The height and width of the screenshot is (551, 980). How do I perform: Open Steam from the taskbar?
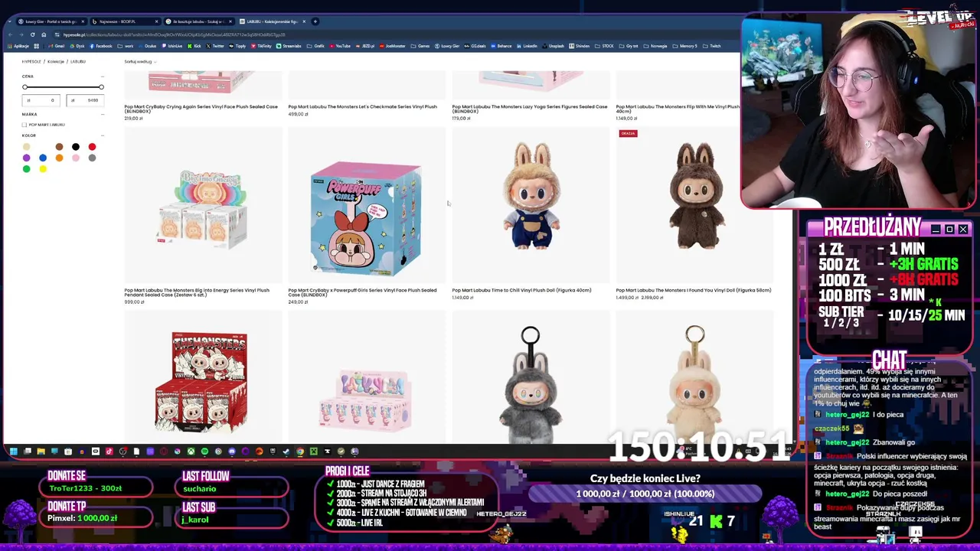click(x=286, y=452)
